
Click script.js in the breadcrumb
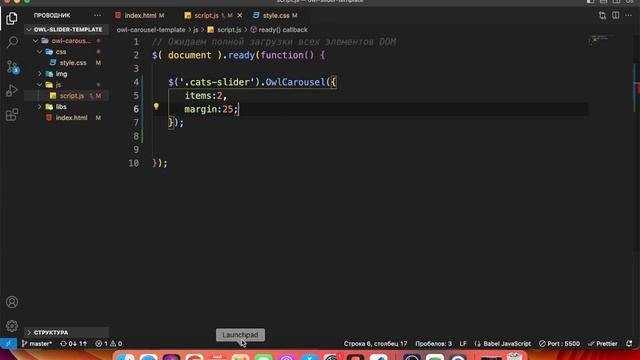point(224,30)
